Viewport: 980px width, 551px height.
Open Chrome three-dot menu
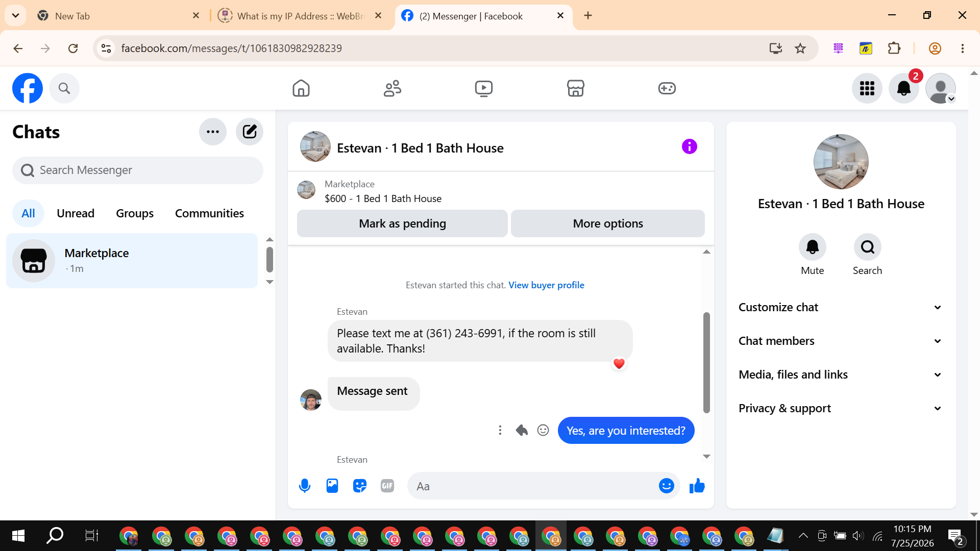tap(963, 48)
